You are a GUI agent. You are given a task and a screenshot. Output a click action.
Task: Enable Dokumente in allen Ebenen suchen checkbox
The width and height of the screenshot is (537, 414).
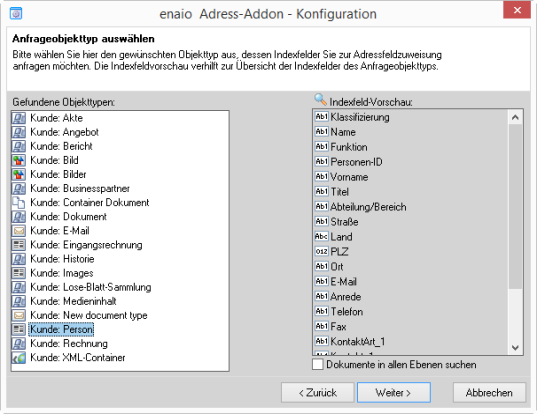[317, 364]
